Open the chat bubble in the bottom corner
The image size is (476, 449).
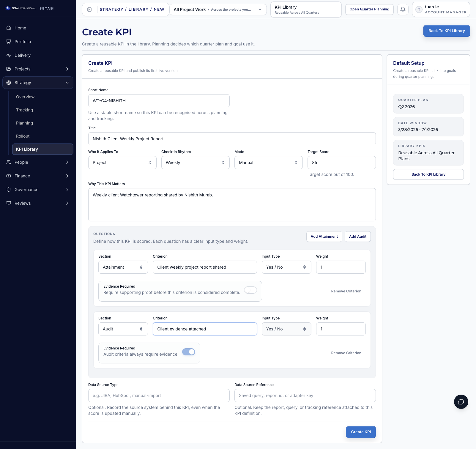tap(461, 402)
